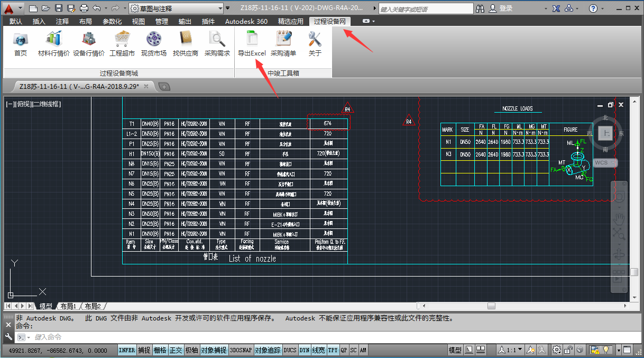Click the Open file folder icon
Screen dimensions: 644x358
click(45, 8)
